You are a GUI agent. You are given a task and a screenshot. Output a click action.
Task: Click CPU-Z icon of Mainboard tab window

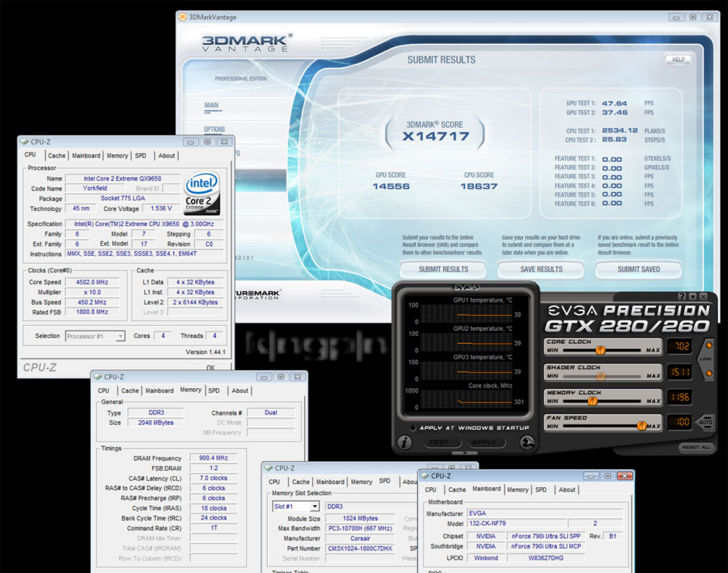coord(424,476)
